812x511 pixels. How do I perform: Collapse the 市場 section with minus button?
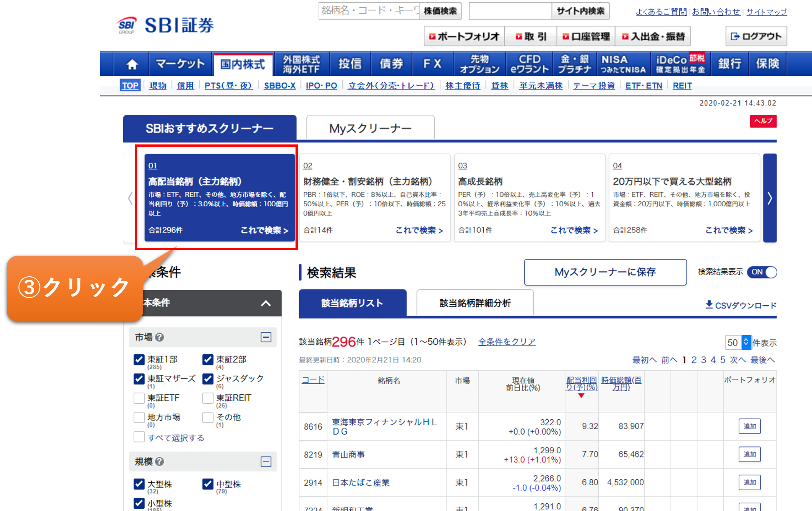pyautogui.click(x=266, y=337)
